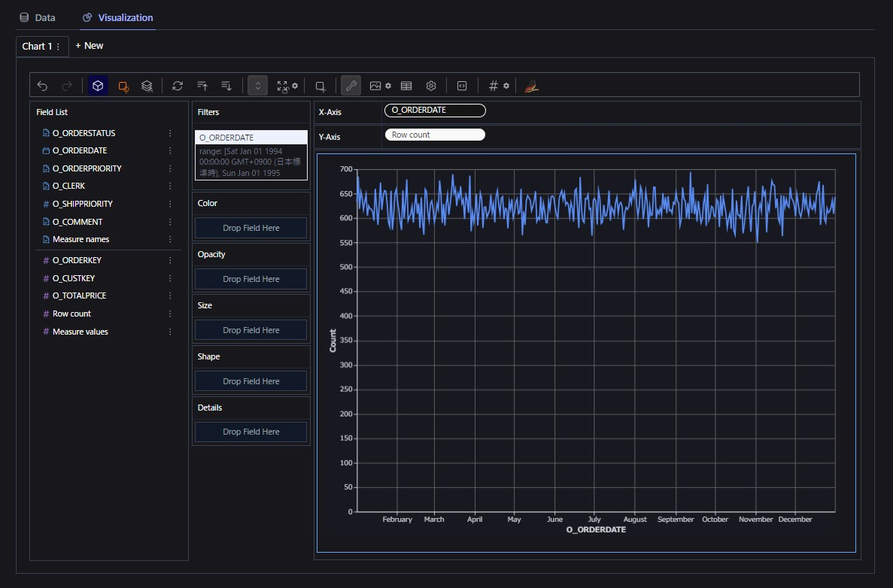Click the Color Drop Field Here area
893x588 pixels.
251,228
